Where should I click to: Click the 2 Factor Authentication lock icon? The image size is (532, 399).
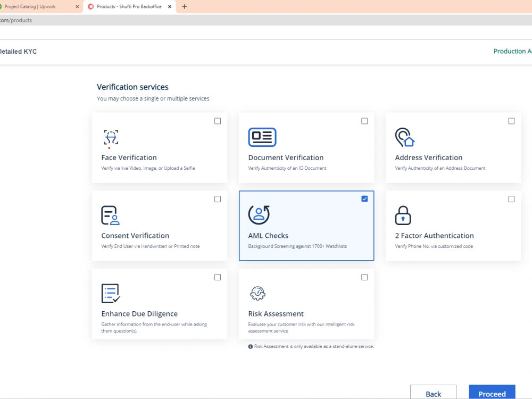403,215
